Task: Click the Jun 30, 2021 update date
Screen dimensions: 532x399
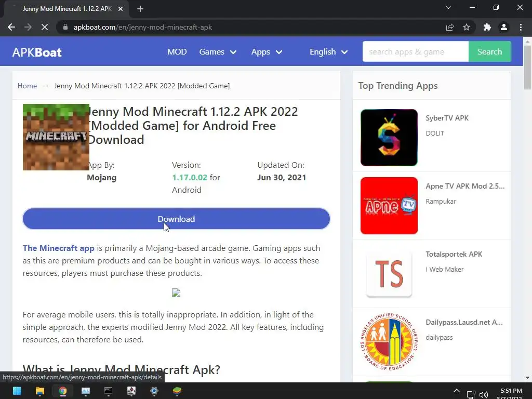Action: 282,178
